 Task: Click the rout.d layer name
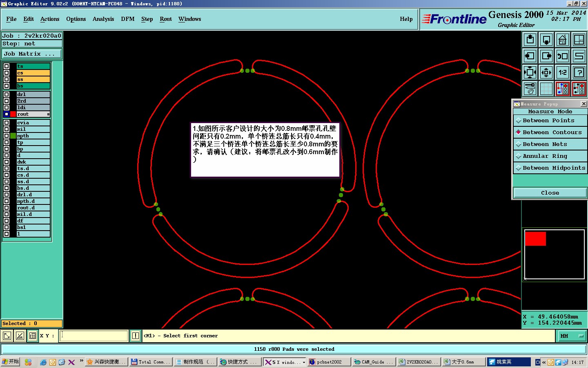(33, 208)
